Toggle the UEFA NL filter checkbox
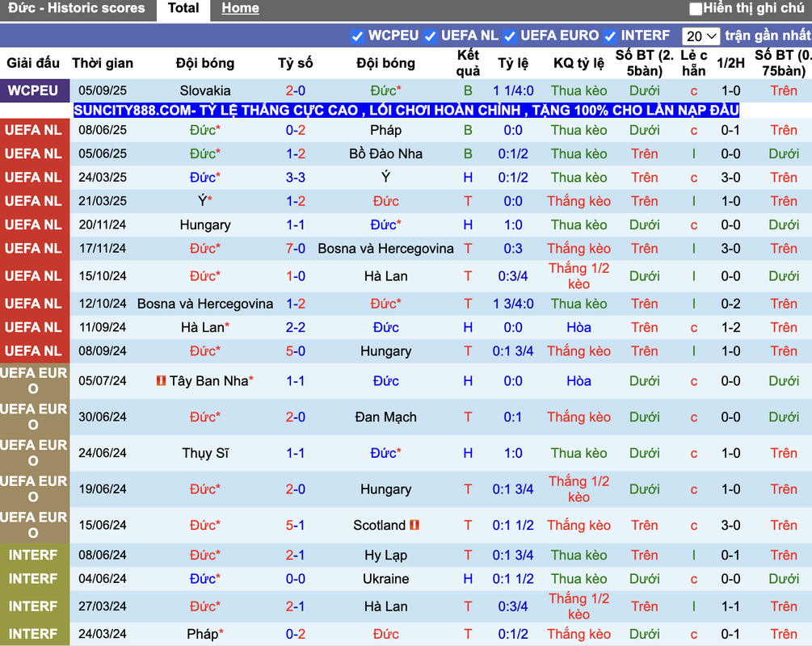 tap(430, 36)
